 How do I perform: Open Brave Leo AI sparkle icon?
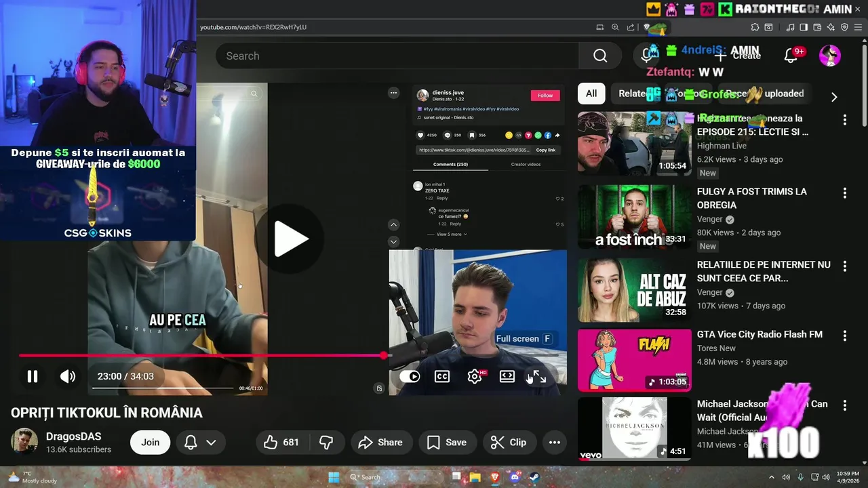(x=831, y=27)
